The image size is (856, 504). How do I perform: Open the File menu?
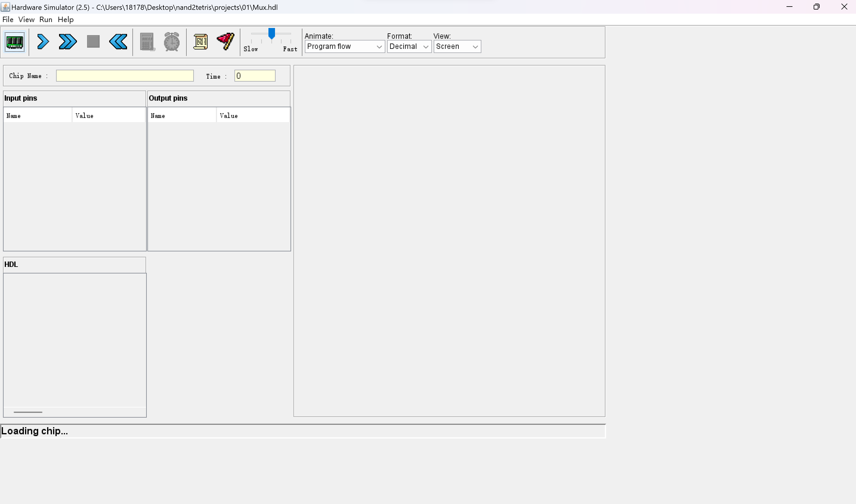8,19
